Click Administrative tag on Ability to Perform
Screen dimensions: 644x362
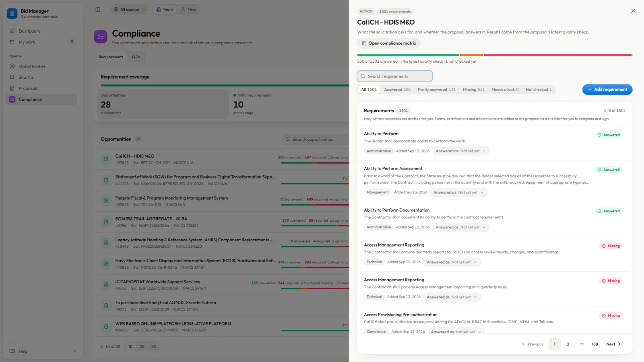click(x=379, y=151)
